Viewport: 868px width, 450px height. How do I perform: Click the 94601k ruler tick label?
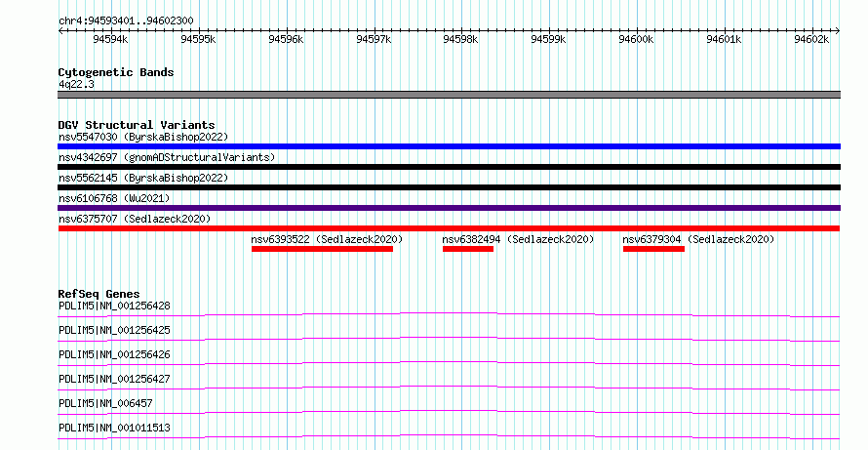pyautogui.click(x=724, y=39)
